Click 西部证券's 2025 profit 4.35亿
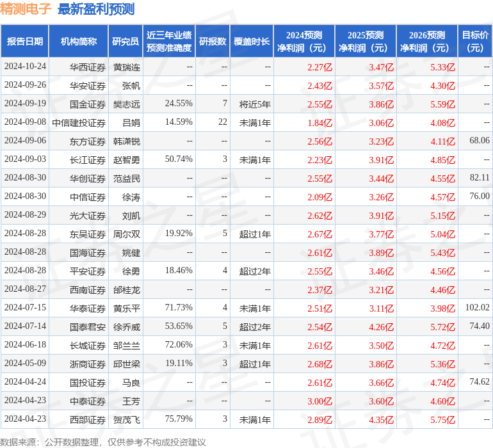 pyautogui.click(x=381, y=420)
